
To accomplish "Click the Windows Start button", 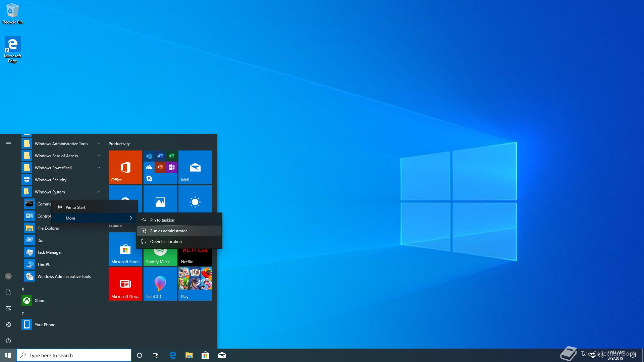I will click(x=8, y=355).
